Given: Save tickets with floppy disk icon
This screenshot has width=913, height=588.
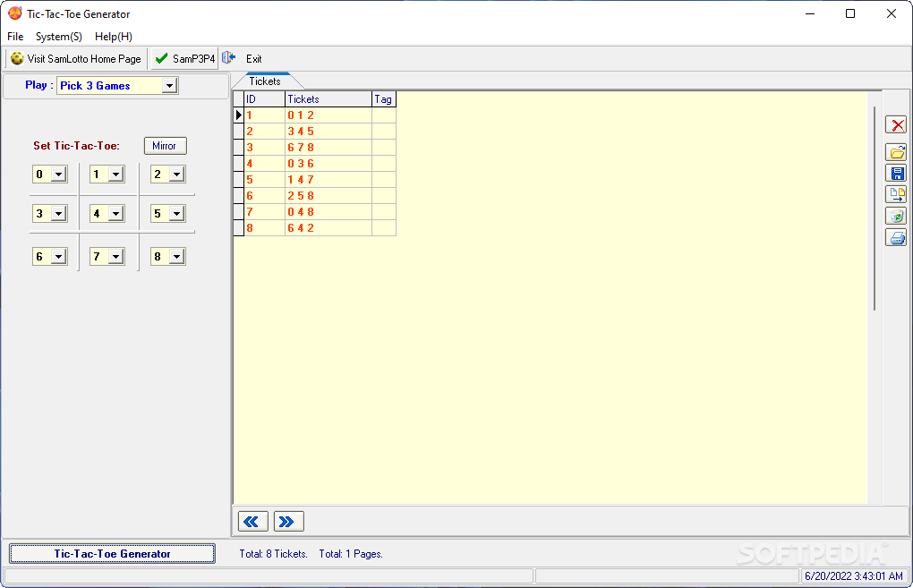Looking at the screenshot, I should pyautogui.click(x=897, y=174).
